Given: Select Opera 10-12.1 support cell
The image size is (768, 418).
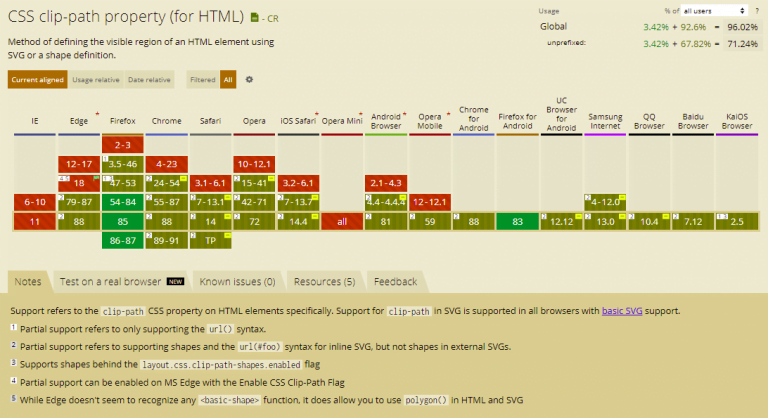Looking at the screenshot, I should click(254, 164).
